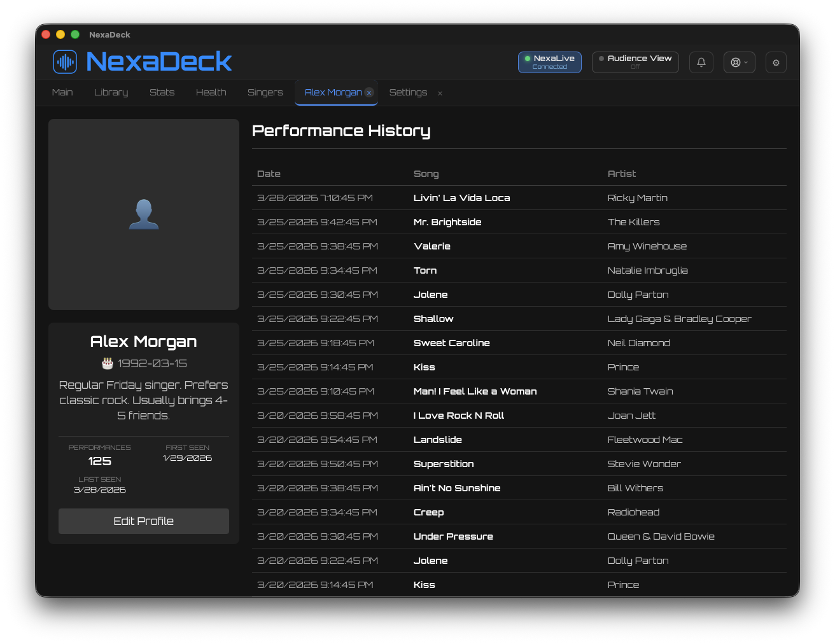Close the Alex Morgan tab
This screenshot has width=835, height=644.
(369, 93)
